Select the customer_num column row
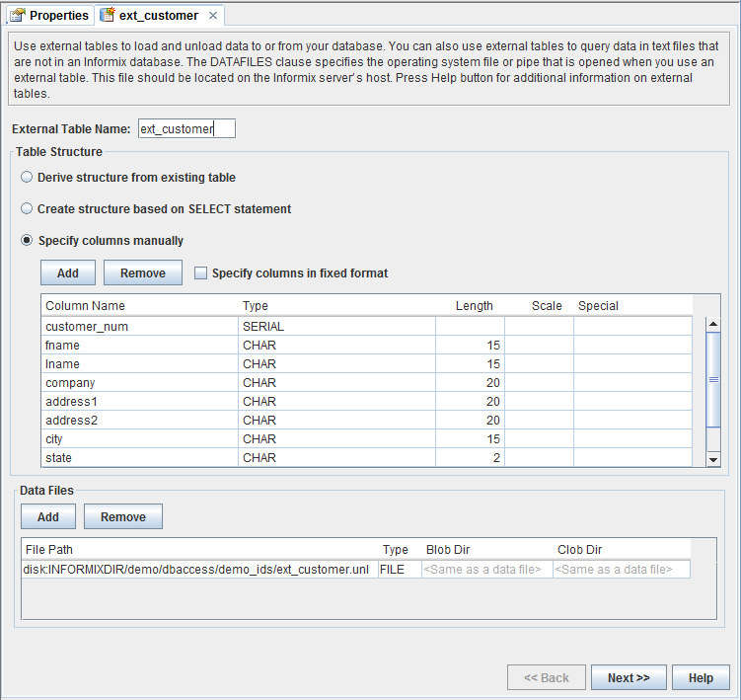Viewport: 741px width, 700px height. pos(138,326)
